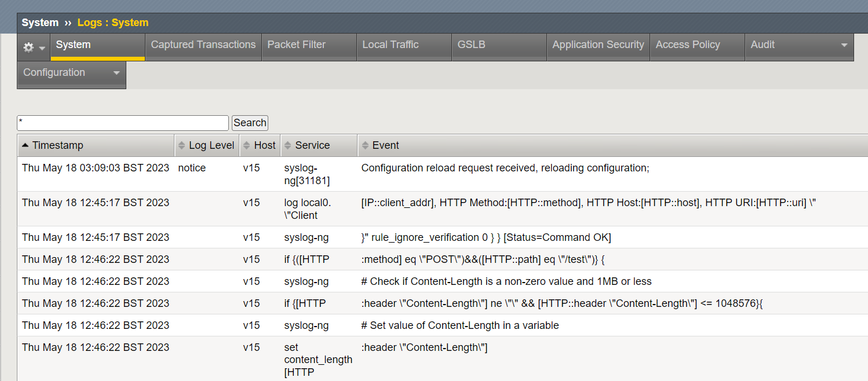The height and width of the screenshot is (381, 868).
Task: Open the Audit tab dropdown arrow
Action: (x=845, y=45)
